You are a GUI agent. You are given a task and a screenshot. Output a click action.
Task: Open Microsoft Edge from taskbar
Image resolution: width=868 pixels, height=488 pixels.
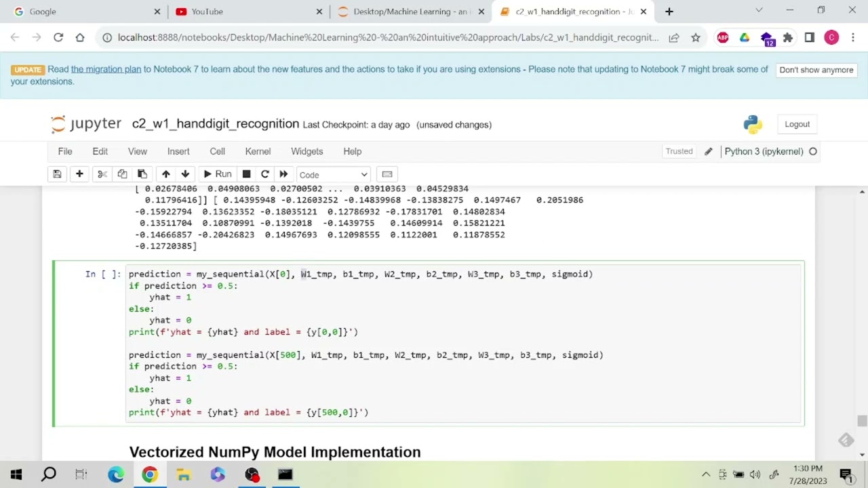pyautogui.click(x=116, y=474)
